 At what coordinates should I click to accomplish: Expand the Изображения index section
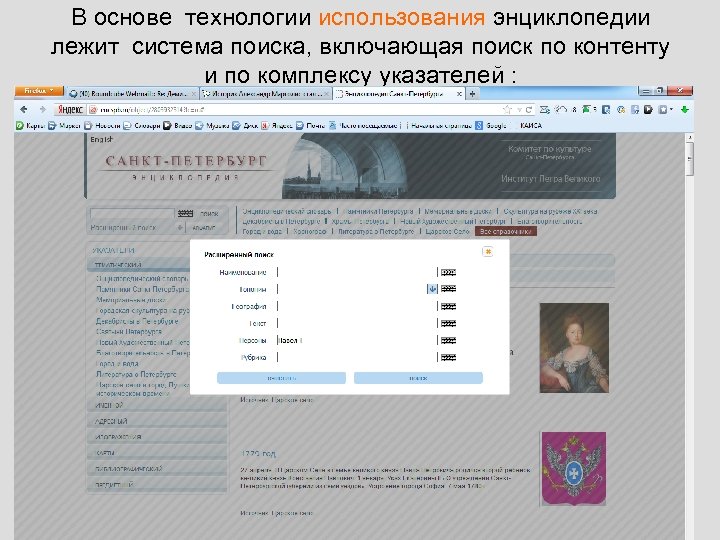(157, 437)
